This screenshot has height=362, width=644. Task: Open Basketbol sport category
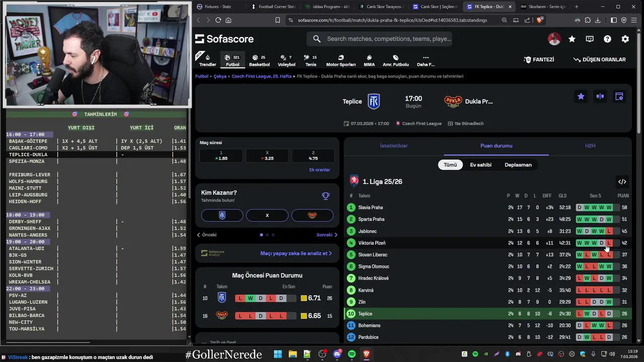click(259, 60)
